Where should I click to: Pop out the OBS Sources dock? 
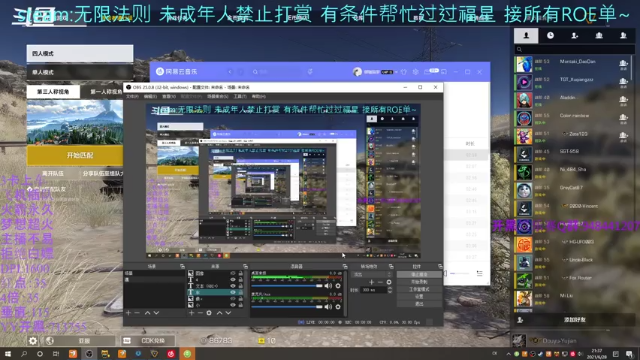click(245, 266)
